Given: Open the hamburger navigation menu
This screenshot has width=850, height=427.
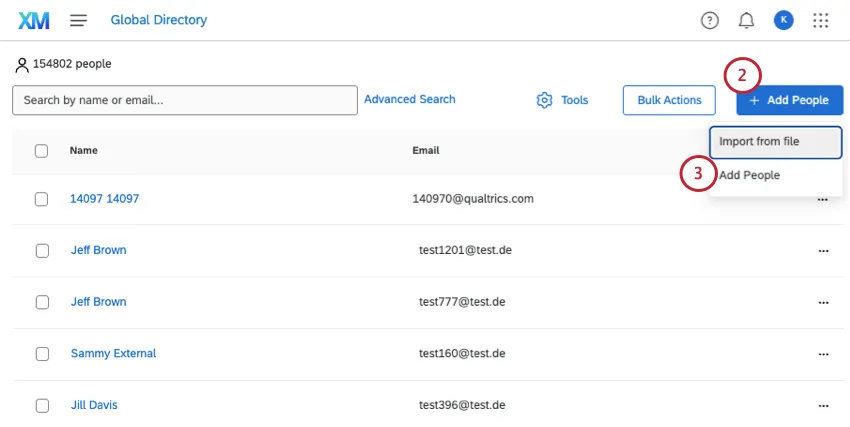Looking at the screenshot, I should [79, 20].
